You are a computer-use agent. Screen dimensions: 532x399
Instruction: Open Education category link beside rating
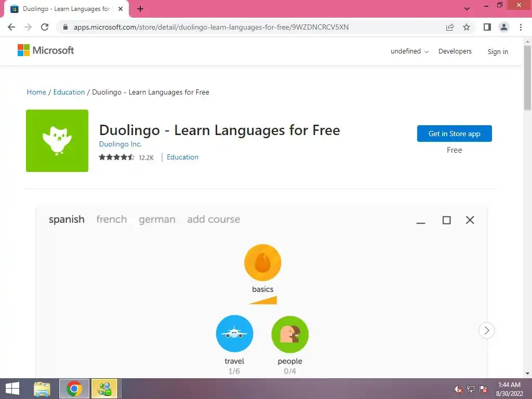[182, 157]
